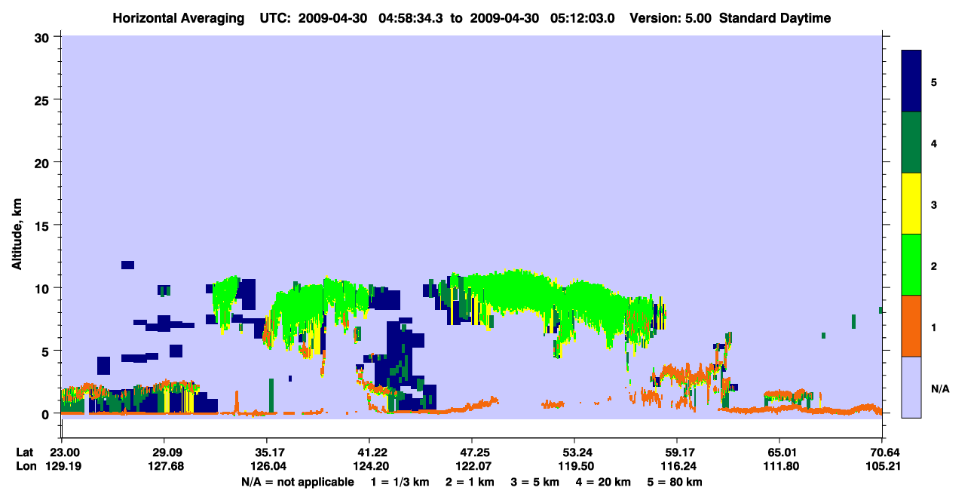980x503 pixels.
Task: Click longitude value 127.68
Action: point(164,466)
